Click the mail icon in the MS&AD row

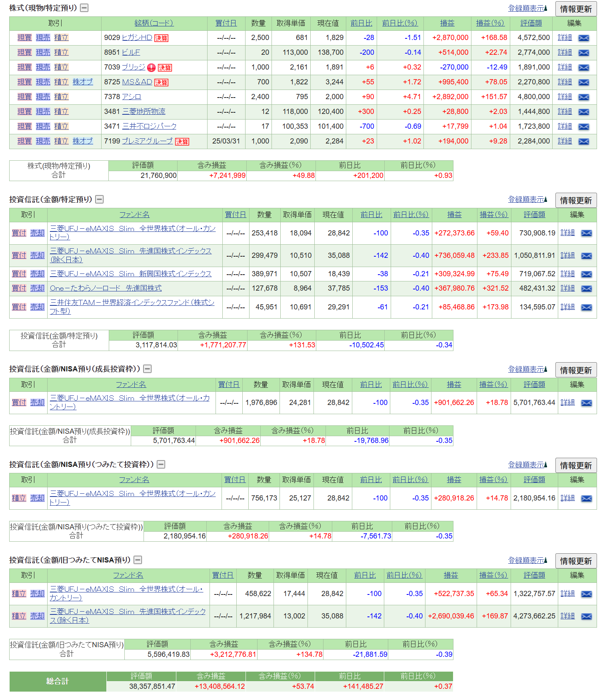tap(583, 82)
